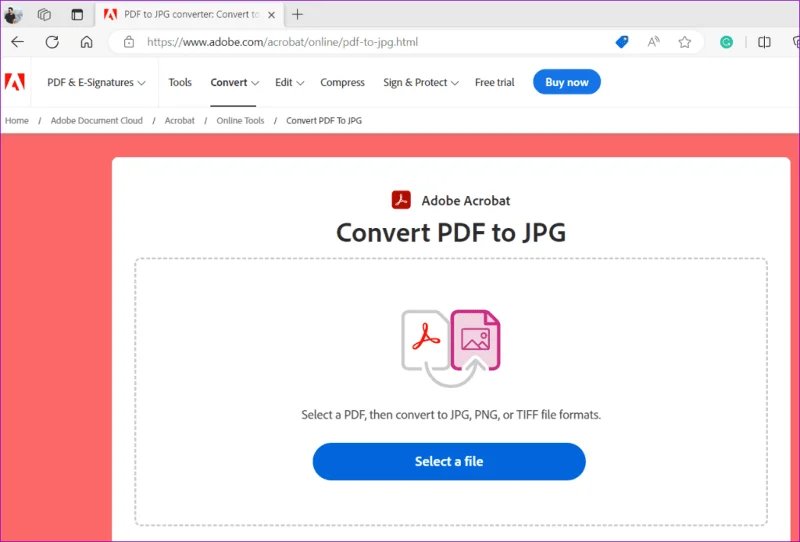800x542 pixels.
Task: Open the profile avatar icon
Action: point(13,15)
